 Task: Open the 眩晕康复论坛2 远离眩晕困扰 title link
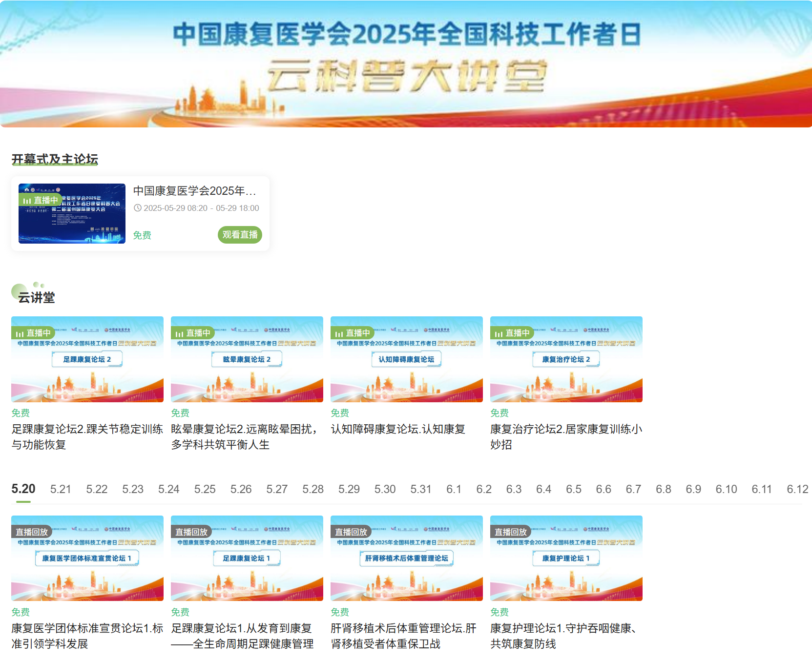244,436
